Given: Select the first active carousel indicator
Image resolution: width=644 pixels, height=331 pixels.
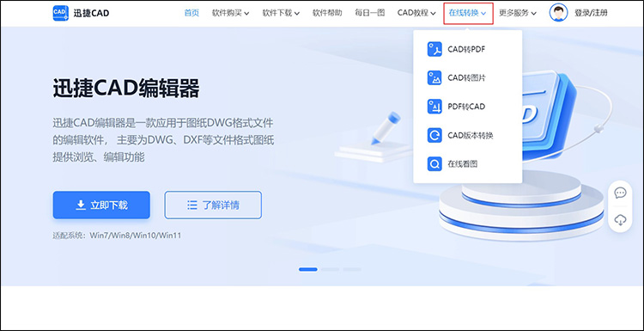Looking at the screenshot, I should pyautogui.click(x=308, y=269).
